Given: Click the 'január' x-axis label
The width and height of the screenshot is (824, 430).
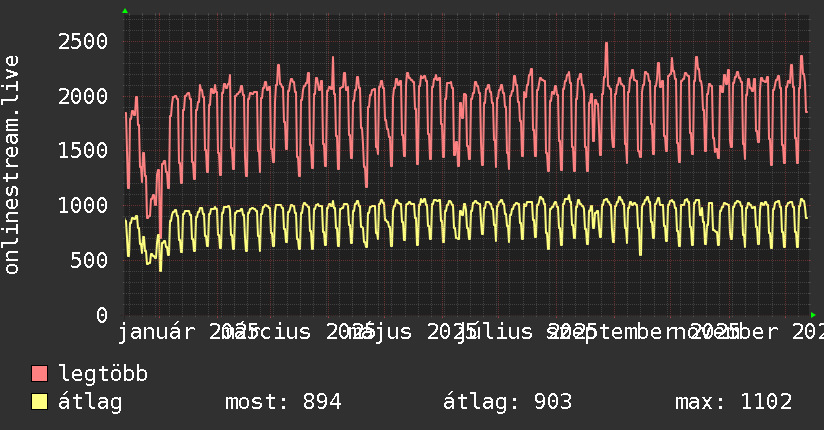Looking at the screenshot, I should 157,332.
